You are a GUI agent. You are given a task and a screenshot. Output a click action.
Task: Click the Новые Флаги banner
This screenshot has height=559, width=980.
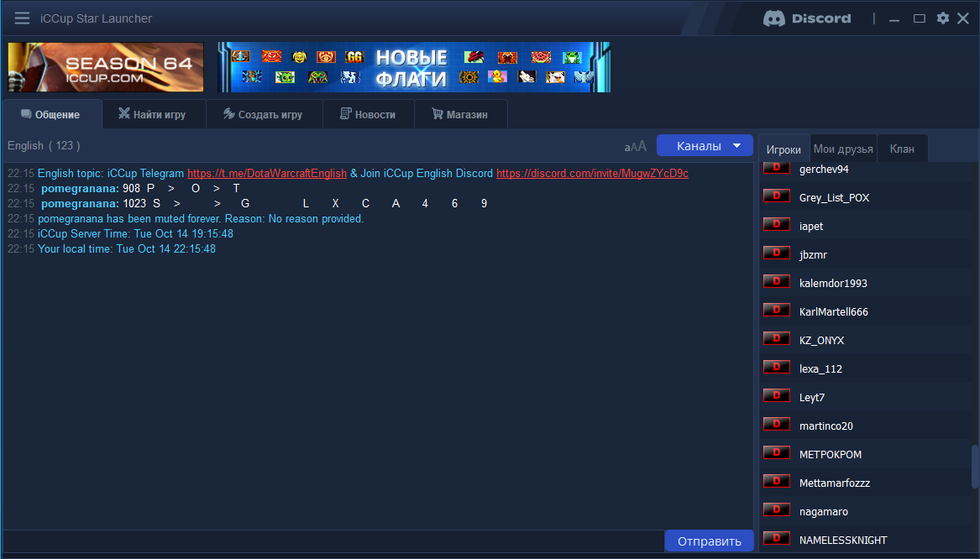(414, 67)
